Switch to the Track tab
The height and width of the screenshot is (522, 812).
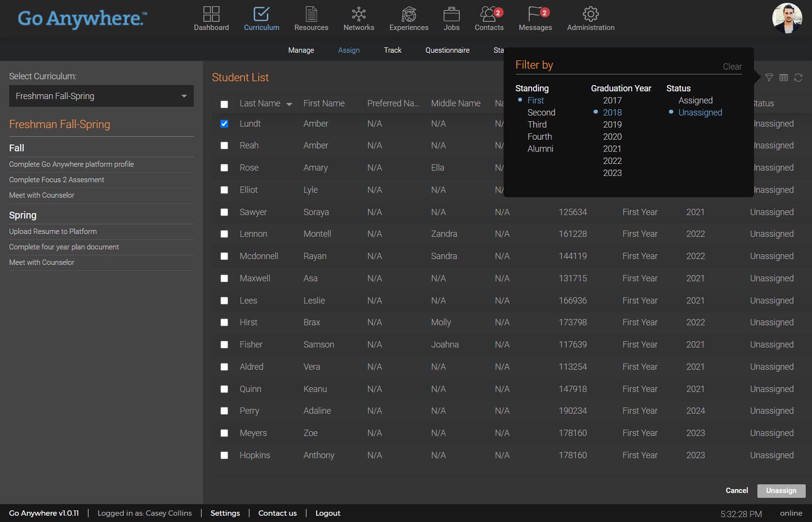tap(392, 50)
